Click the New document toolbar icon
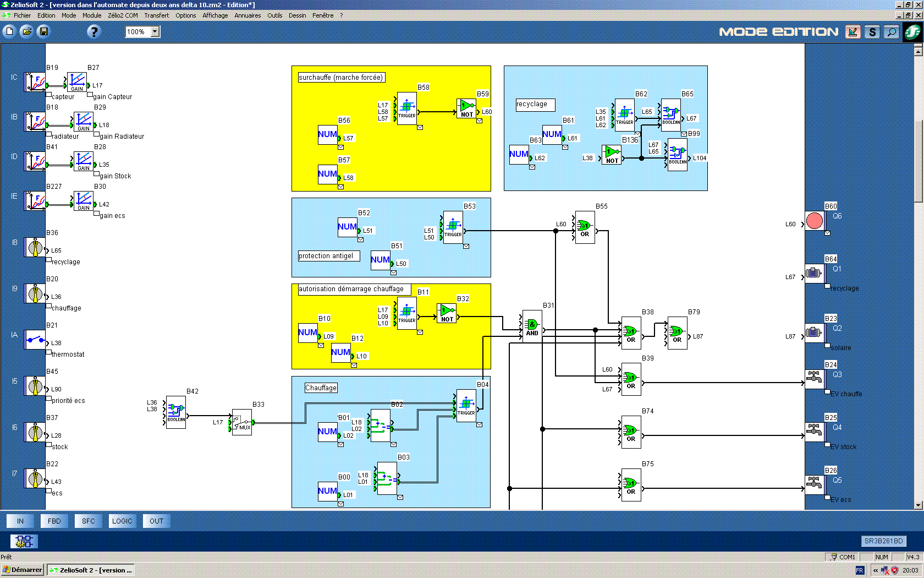Image resolution: width=924 pixels, height=578 pixels. tap(9, 31)
